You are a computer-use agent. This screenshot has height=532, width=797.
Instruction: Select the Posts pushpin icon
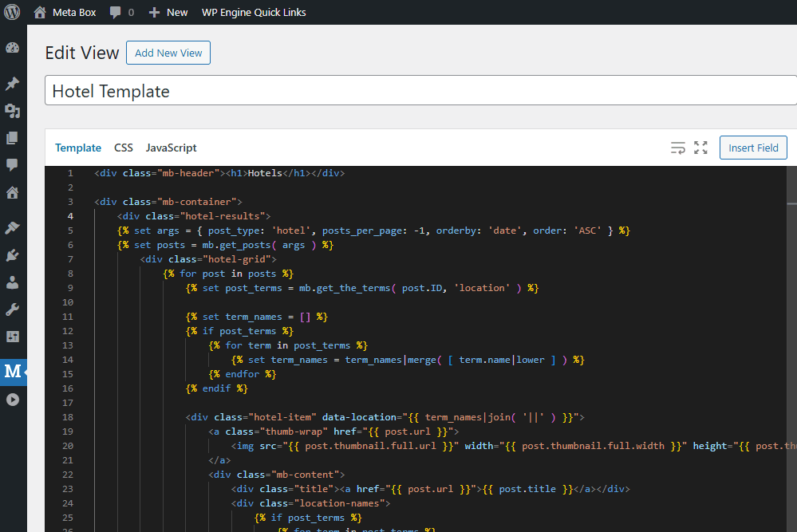13,83
